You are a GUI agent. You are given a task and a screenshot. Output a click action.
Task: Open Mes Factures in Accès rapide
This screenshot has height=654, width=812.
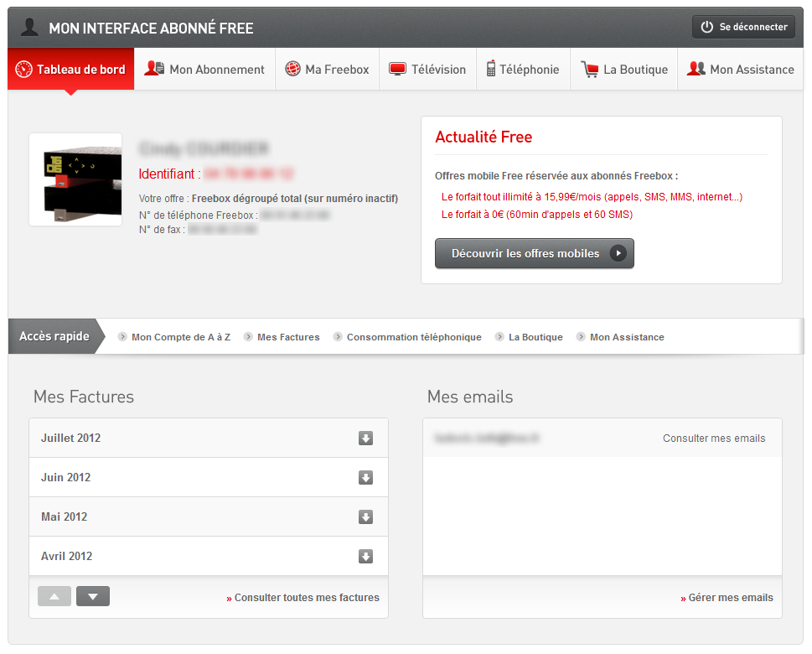coord(288,337)
